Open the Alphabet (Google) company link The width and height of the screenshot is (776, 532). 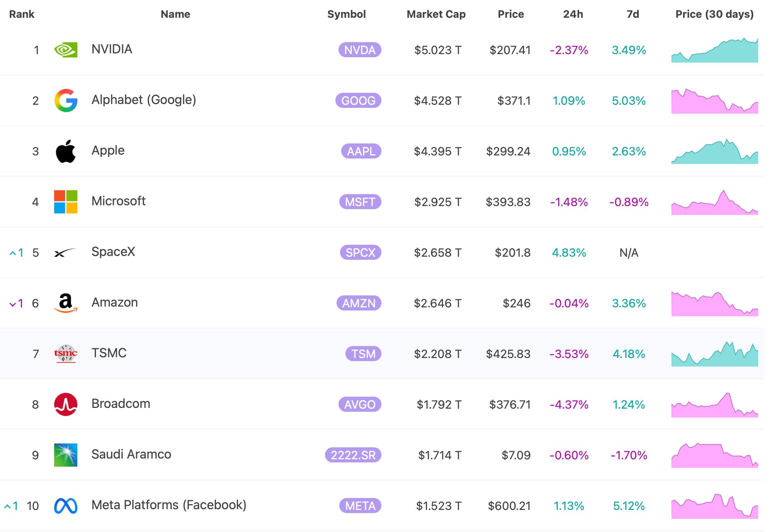pos(144,100)
